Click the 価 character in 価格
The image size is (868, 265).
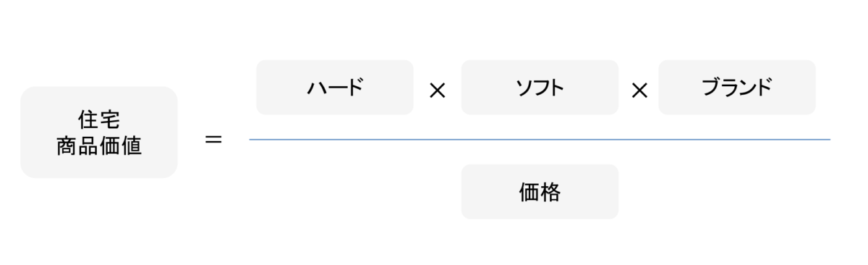(x=530, y=192)
